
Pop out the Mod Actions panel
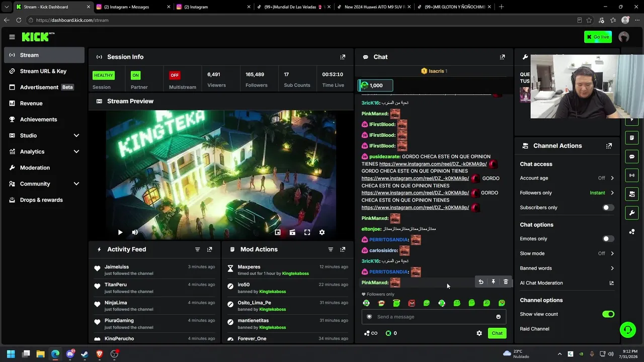[x=343, y=249]
